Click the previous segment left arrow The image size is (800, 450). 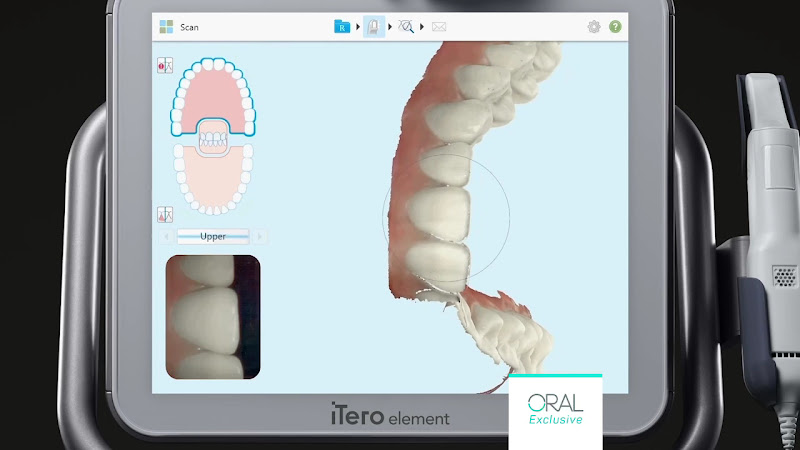click(167, 237)
